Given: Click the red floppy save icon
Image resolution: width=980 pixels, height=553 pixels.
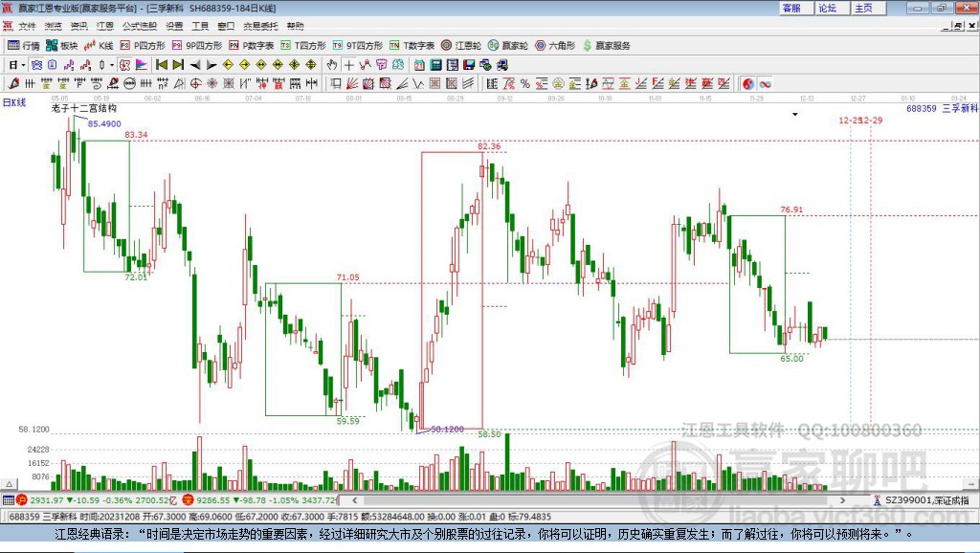Looking at the screenshot, I should [469, 64].
